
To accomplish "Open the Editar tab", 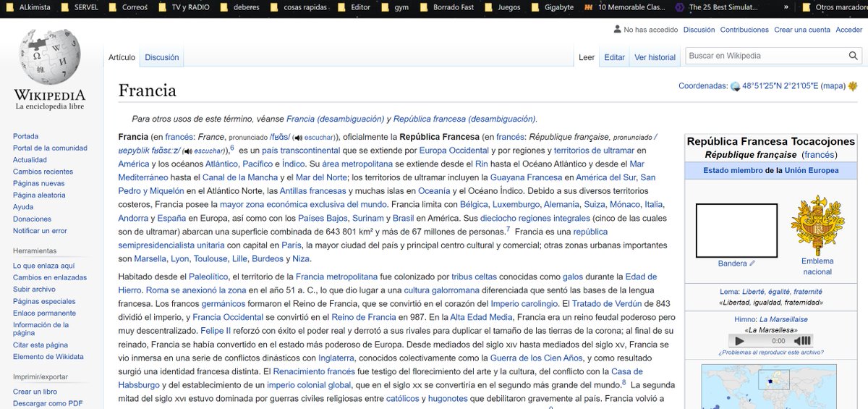I will click(615, 57).
